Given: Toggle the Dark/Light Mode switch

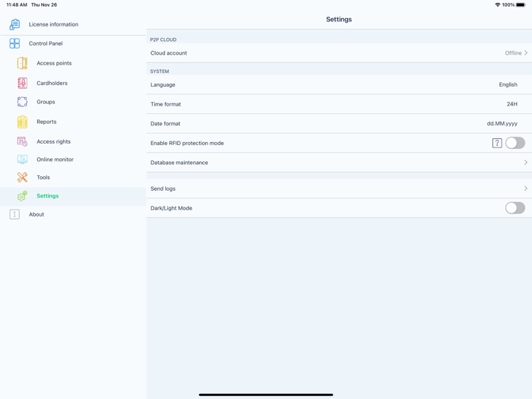Looking at the screenshot, I should (515, 208).
